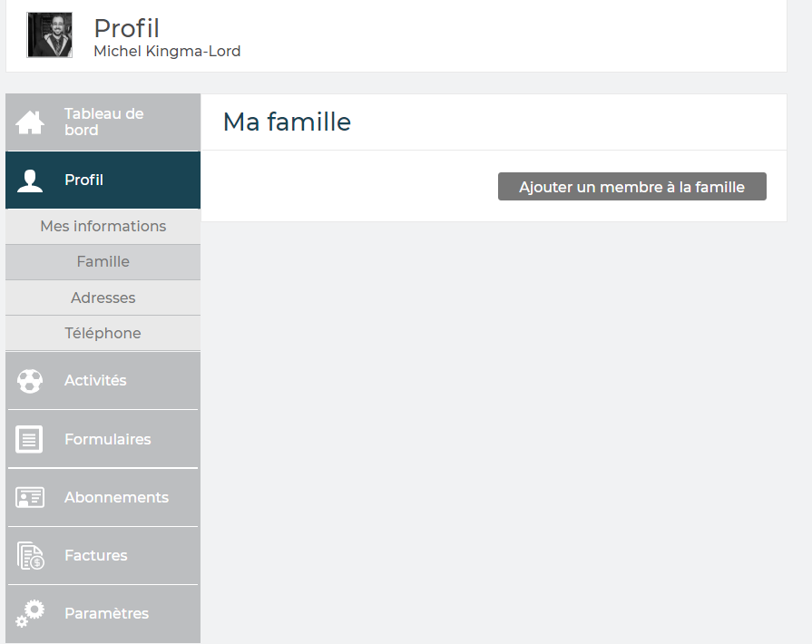Click the user profile photo thumbnail
Screen dimensions: 812x644
pos(50,35)
